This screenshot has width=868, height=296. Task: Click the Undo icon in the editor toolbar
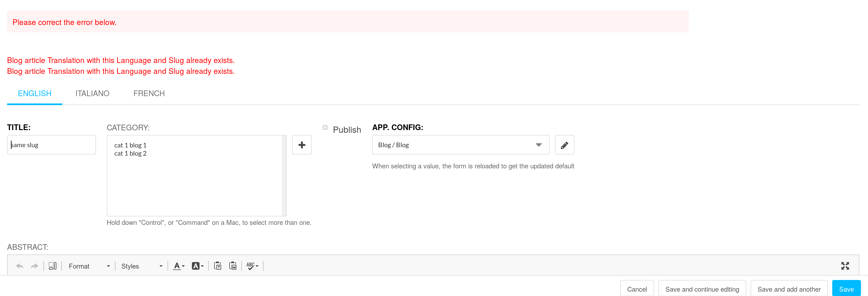[19, 266]
